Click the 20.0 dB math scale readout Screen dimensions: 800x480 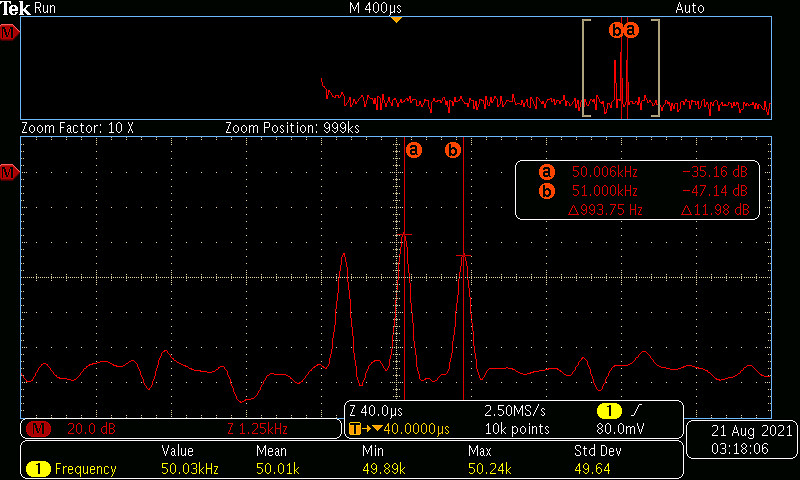click(x=91, y=429)
